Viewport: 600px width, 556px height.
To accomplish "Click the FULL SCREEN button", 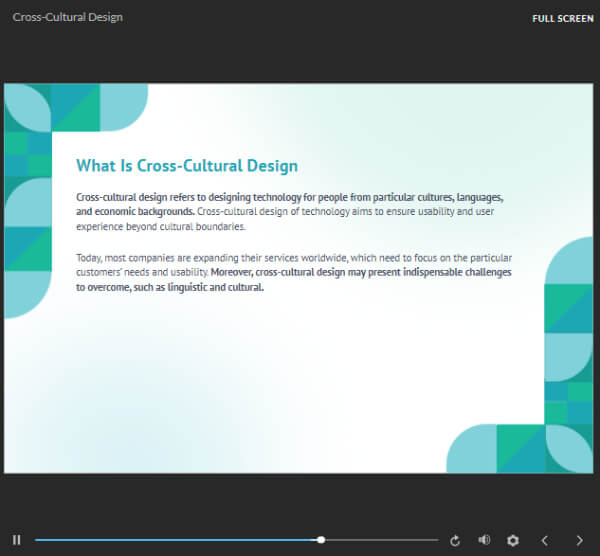I will (562, 18).
